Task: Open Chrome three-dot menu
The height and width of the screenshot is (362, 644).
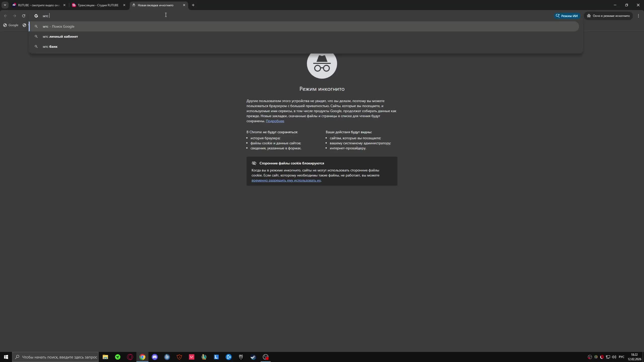Action: (638, 16)
